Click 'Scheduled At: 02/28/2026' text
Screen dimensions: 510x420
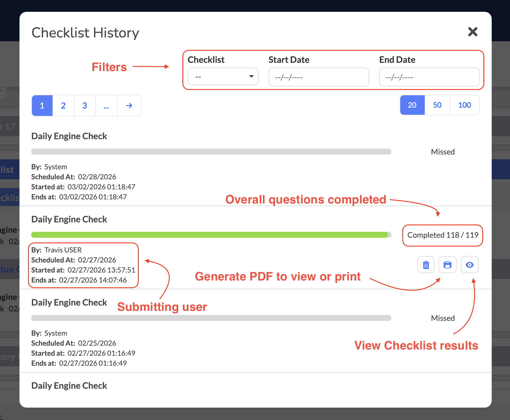pos(73,177)
